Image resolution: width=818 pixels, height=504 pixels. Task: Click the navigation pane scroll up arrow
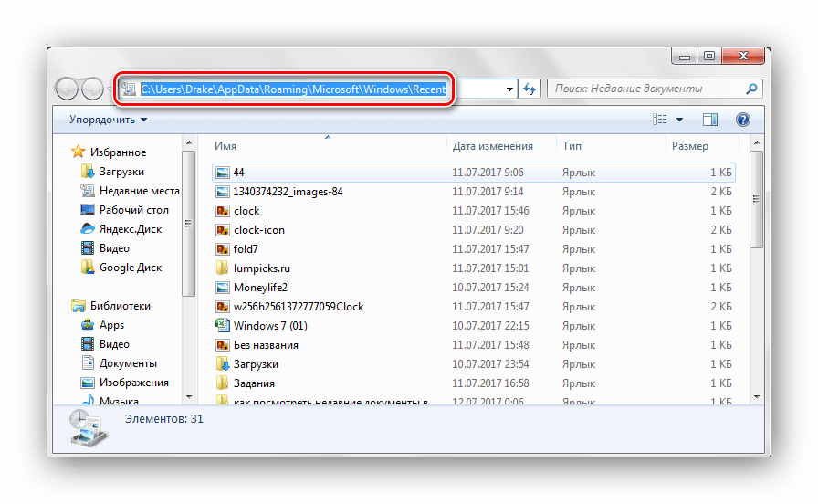189,143
